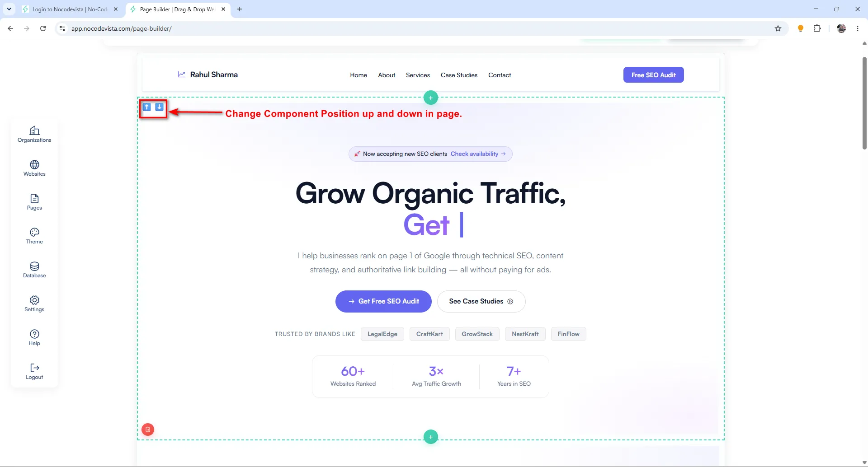Screen dimensions: 868x467
Task: Click the Rahul Sharma brand name
Action: click(214, 75)
